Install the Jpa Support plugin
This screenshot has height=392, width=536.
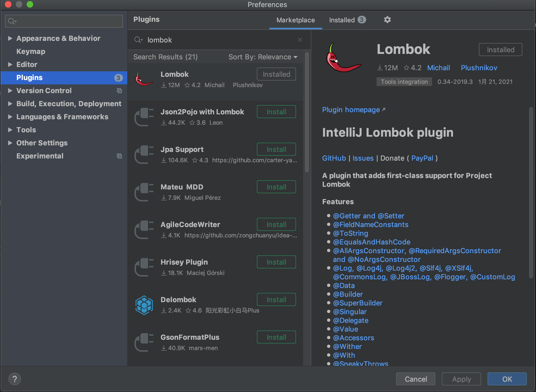coord(276,149)
